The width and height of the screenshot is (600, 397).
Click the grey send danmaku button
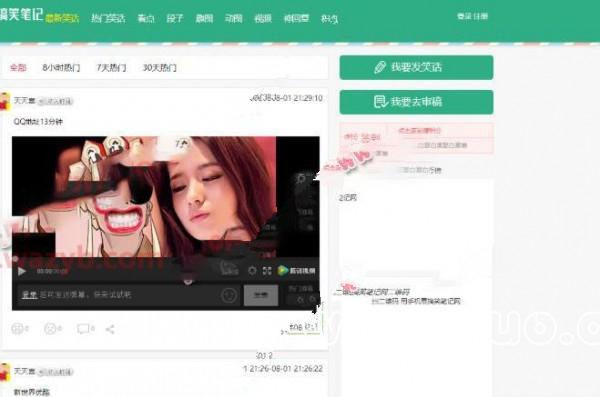[261, 295]
